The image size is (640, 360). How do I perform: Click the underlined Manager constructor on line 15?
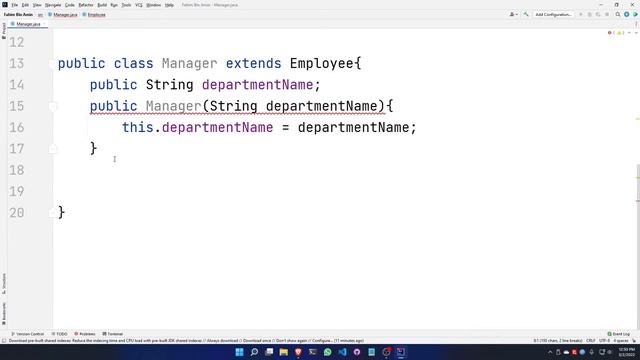click(x=173, y=106)
